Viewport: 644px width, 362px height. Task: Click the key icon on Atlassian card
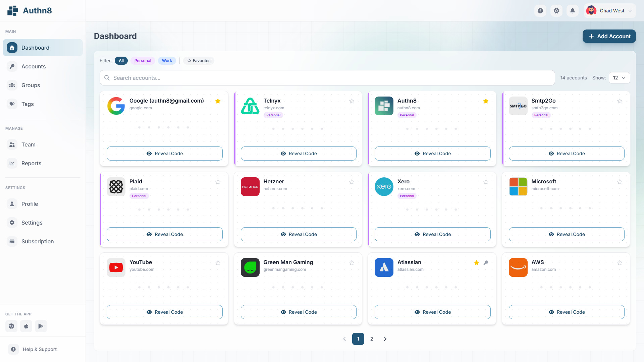(486, 263)
